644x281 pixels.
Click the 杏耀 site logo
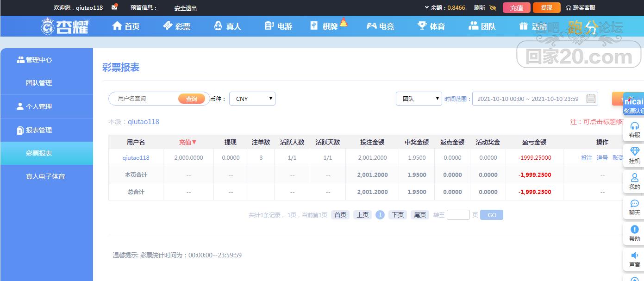click(x=65, y=26)
